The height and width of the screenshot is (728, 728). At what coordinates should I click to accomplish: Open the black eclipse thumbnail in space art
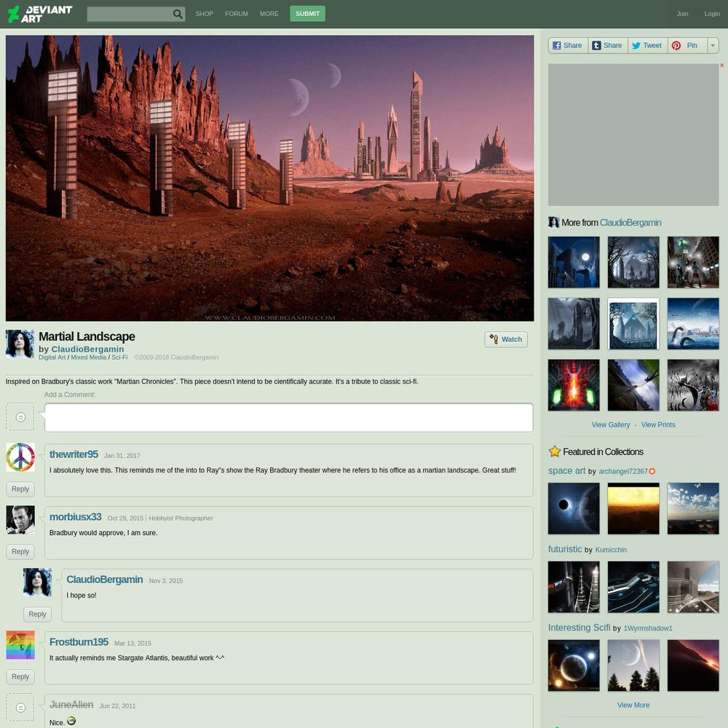tap(574, 508)
